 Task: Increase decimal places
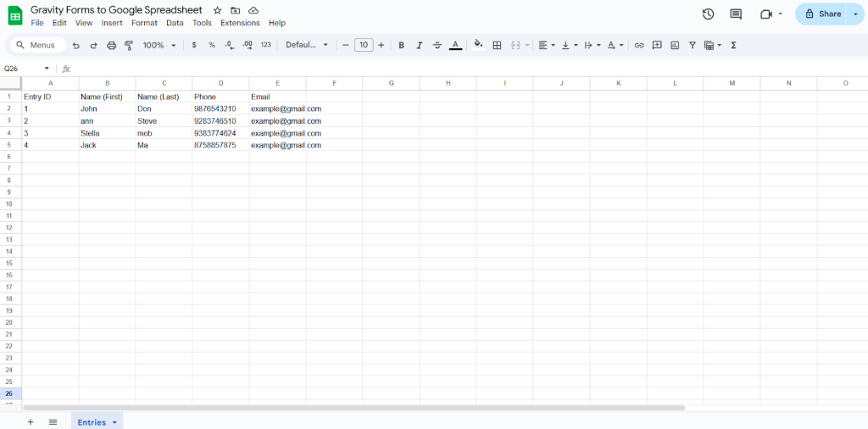pyautogui.click(x=248, y=46)
